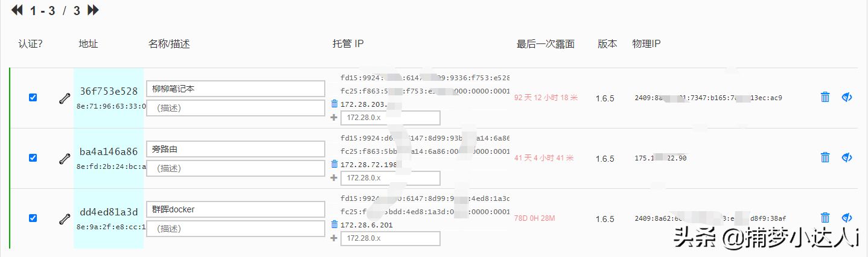Image resolution: width=868 pixels, height=257 pixels.
Task: Toggle authorization checkbox for 36f753e528
Action: coord(33,97)
